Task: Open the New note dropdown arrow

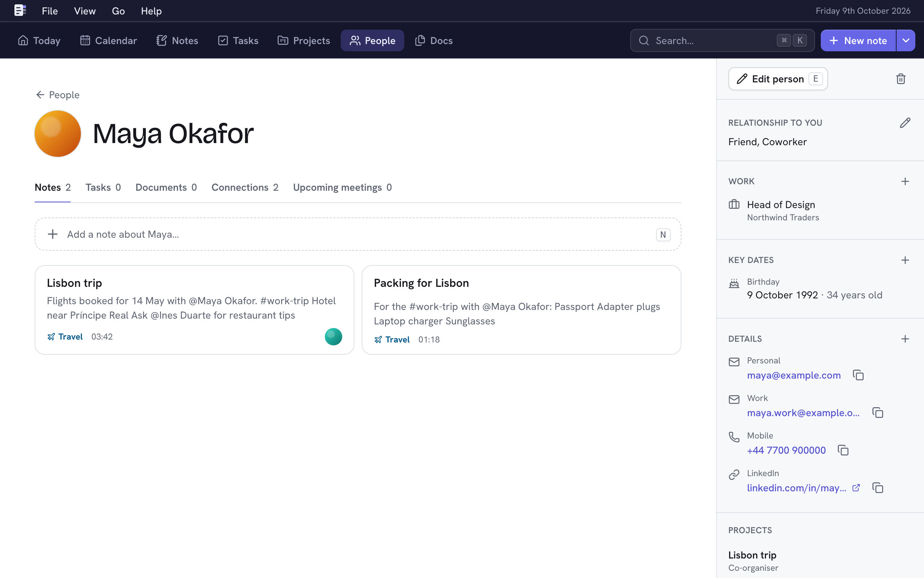Action: (906, 40)
